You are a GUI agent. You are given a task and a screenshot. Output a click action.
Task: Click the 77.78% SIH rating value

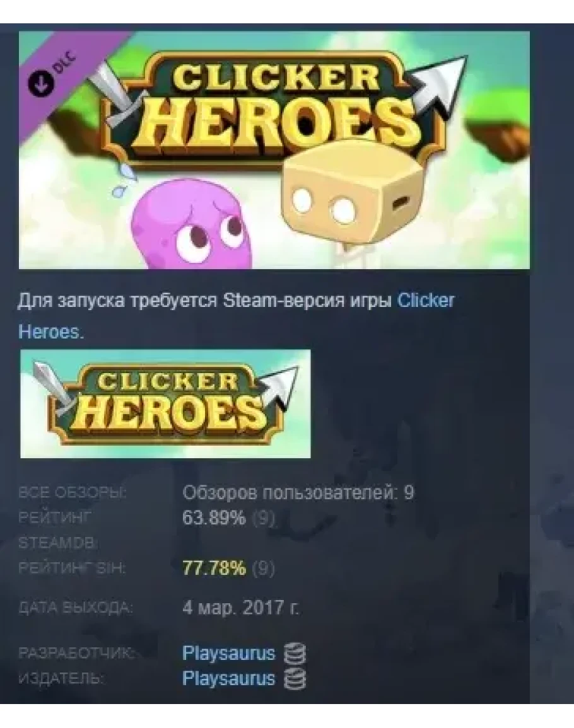point(214,567)
